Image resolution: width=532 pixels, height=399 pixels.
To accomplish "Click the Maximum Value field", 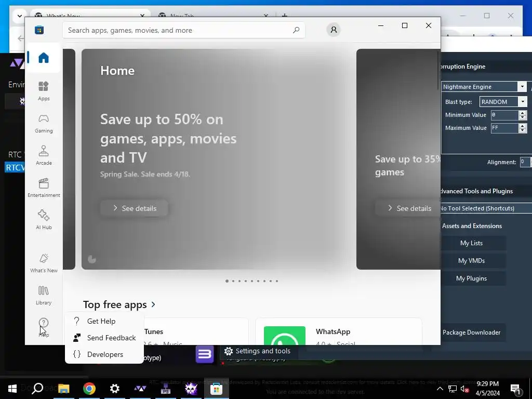I will (504, 128).
